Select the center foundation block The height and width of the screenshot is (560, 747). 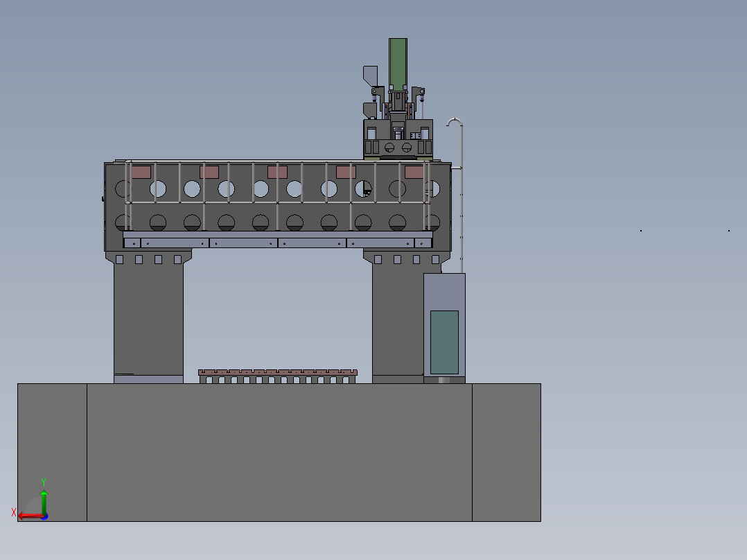279,453
